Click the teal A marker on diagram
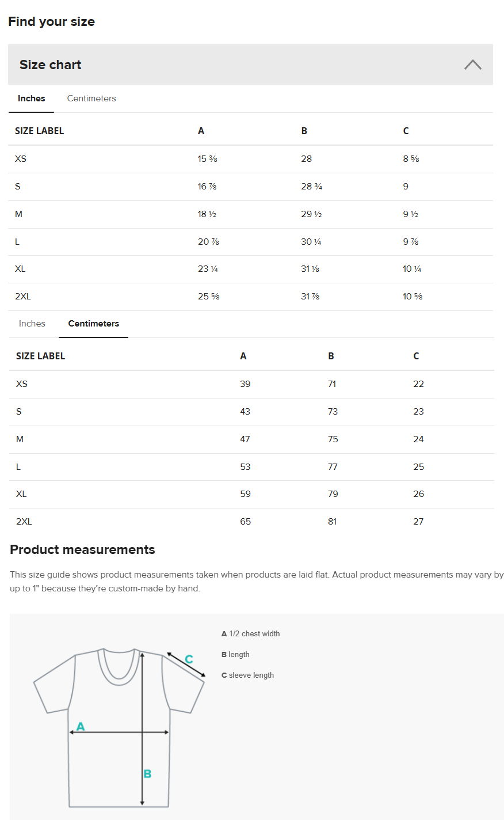The width and height of the screenshot is (504, 820). [81, 726]
